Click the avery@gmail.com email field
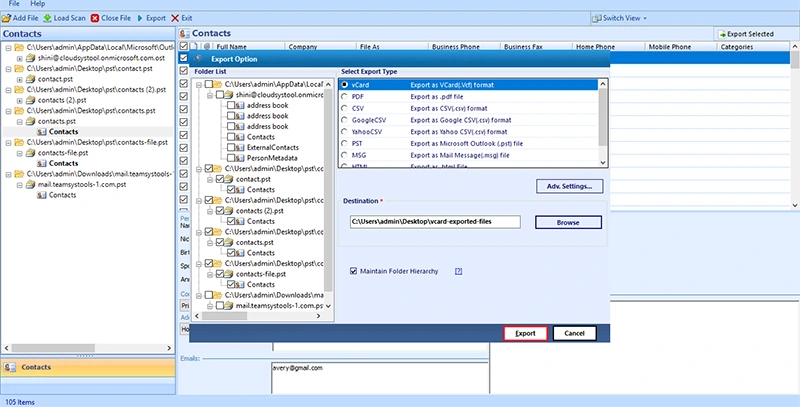 click(x=380, y=378)
